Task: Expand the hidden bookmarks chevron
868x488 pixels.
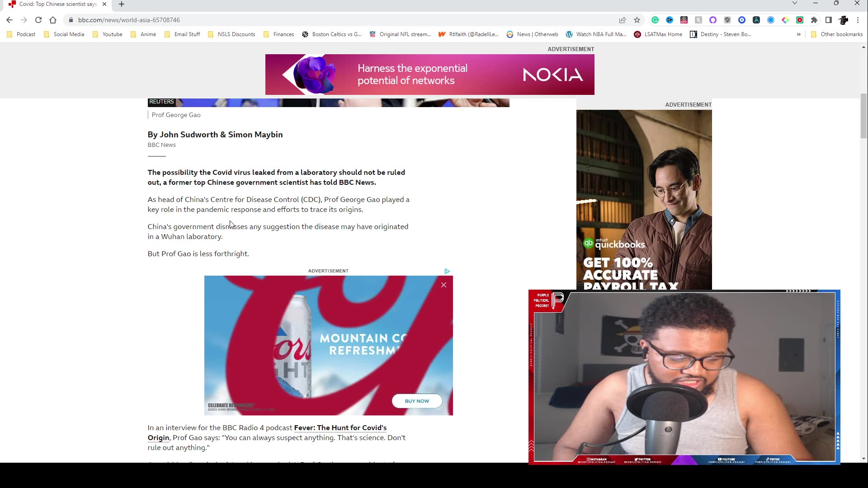Action: click(799, 34)
